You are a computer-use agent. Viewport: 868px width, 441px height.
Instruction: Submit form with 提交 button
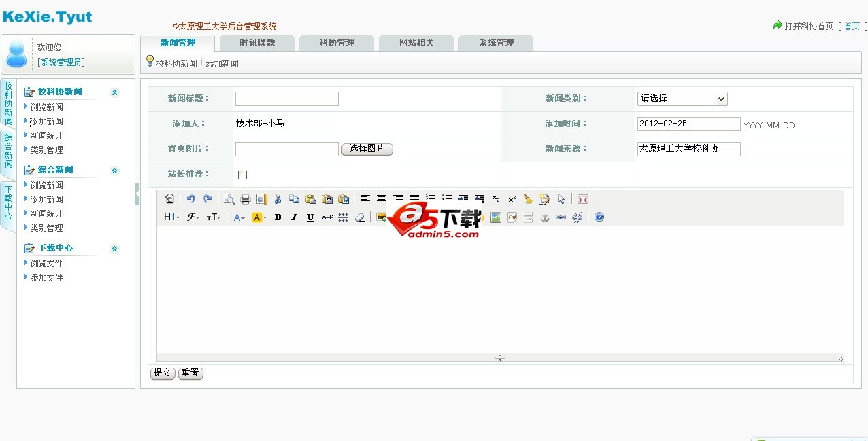click(163, 373)
